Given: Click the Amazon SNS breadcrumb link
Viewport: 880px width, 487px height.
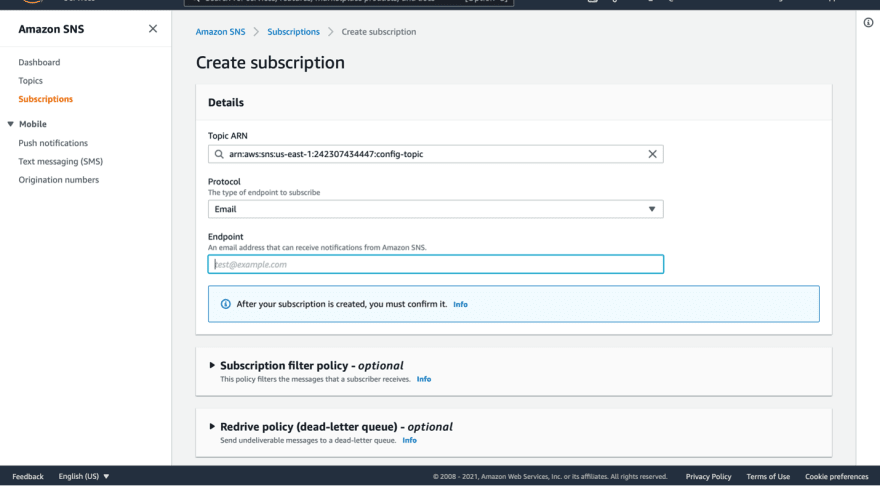Looking at the screenshot, I should [221, 32].
